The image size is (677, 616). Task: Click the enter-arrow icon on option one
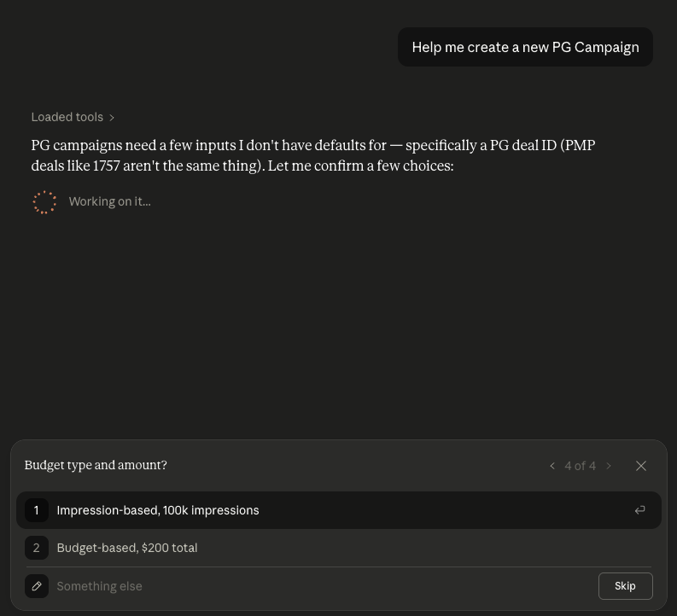(640, 510)
